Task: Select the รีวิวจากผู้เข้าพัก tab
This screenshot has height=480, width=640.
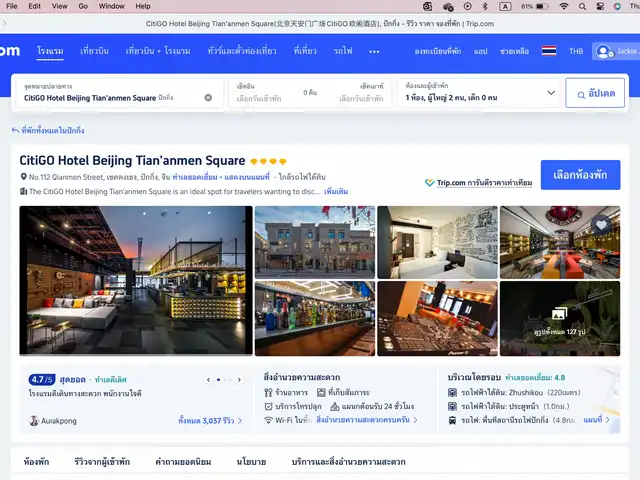Action: tap(102, 462)
